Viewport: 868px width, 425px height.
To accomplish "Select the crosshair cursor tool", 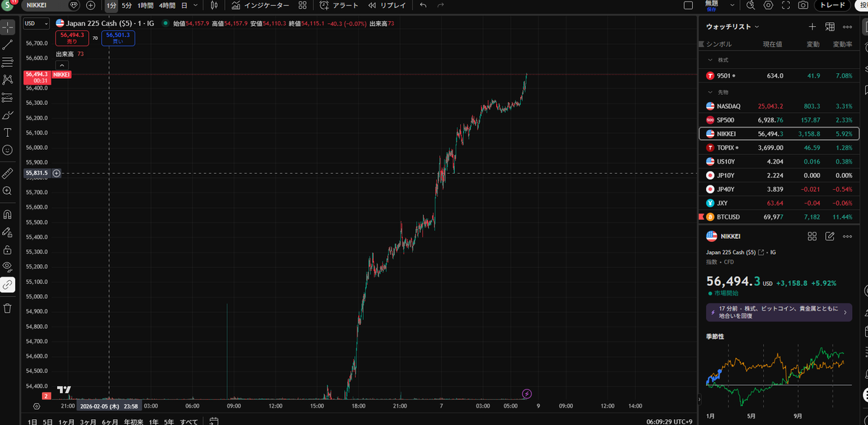I will (7, 28).
